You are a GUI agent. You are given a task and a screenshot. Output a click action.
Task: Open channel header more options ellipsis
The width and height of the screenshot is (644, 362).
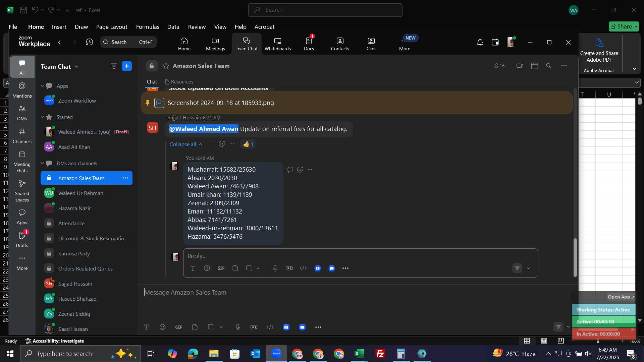click(564, 66)
